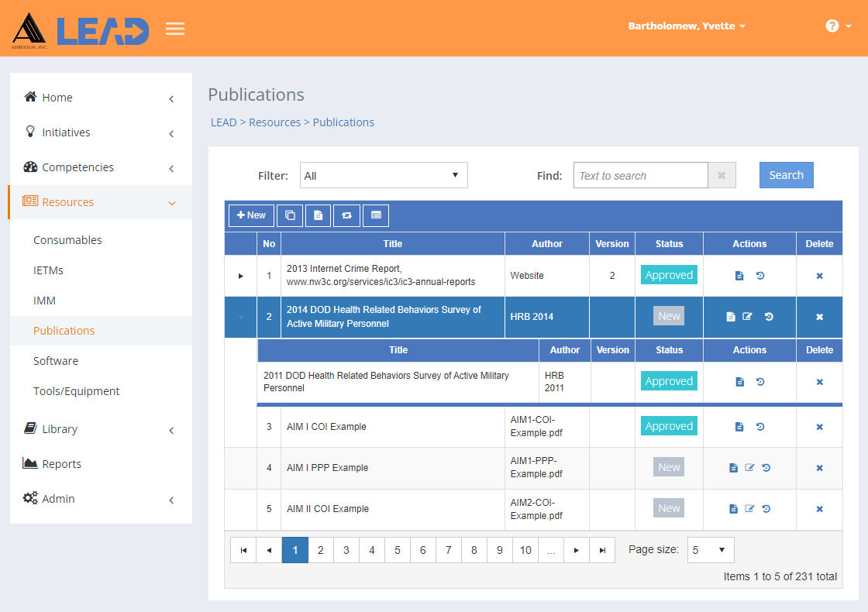Click the list view icon in the table toolbar
This screenshot has height=612, width=868.
(x=376, y=215)
